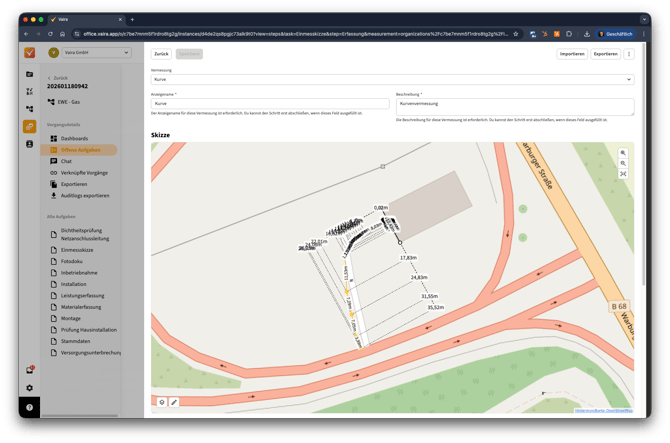The width and height of the screenshot is (670, 443).
Task: Open notifications icon with red badge
Action: tap(29, 370)
